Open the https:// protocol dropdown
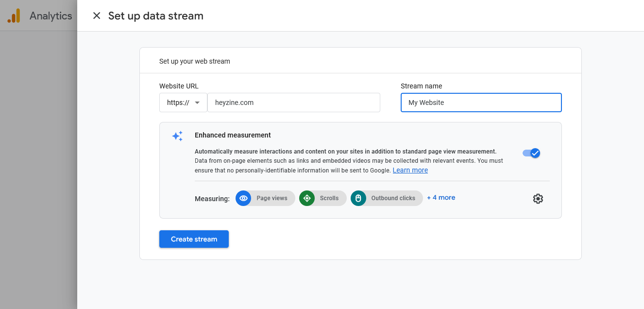Image resolution: width=644 pixels, height=309 pixels. tap(183, 103)
